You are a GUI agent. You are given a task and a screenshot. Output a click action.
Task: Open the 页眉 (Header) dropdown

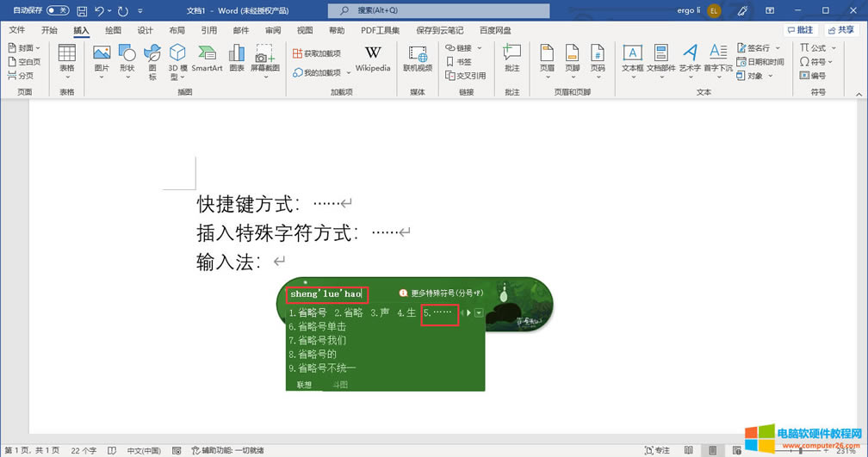[547, 58]
